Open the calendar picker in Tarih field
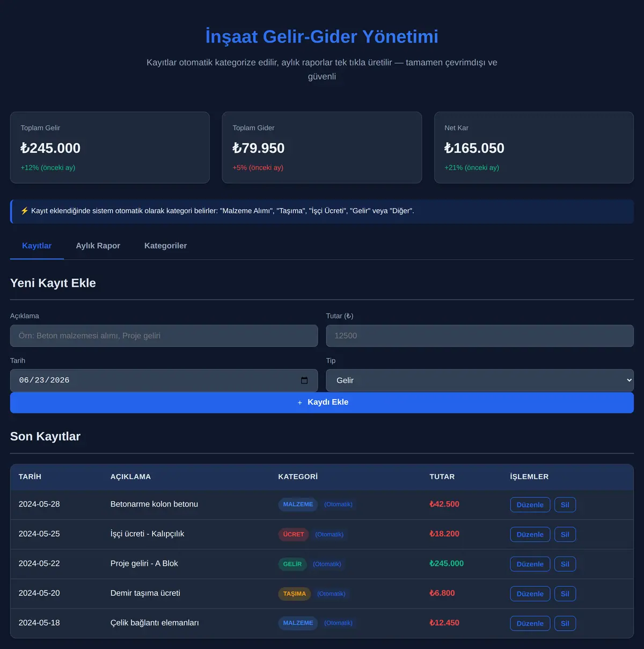644x649 pixels. [304, 380]
